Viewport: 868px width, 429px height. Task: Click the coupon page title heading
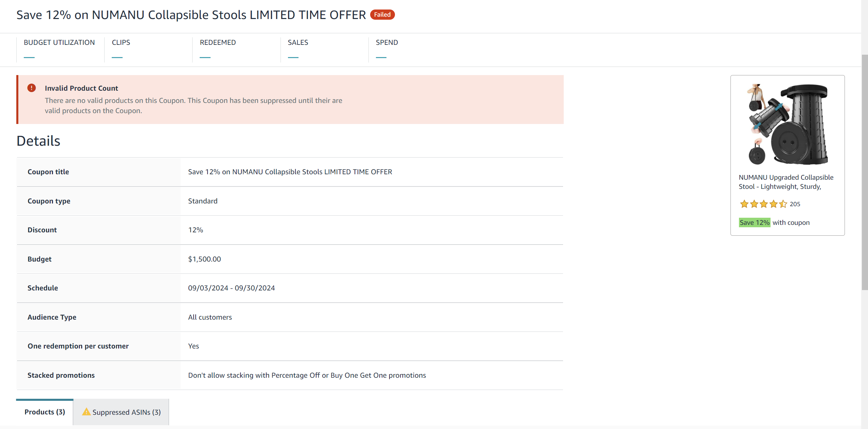tap(191, 15)
